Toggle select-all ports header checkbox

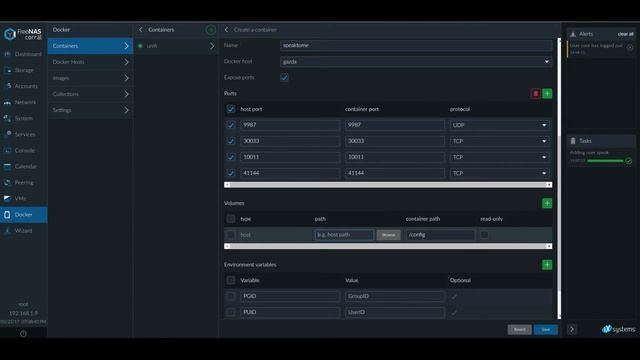point(231,109)
